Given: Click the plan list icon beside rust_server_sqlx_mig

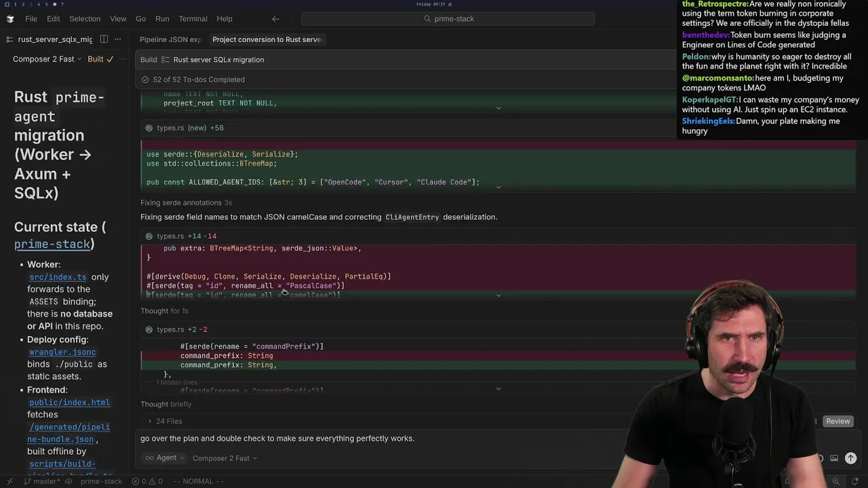Looking at the screenshot, I should 9,39.
